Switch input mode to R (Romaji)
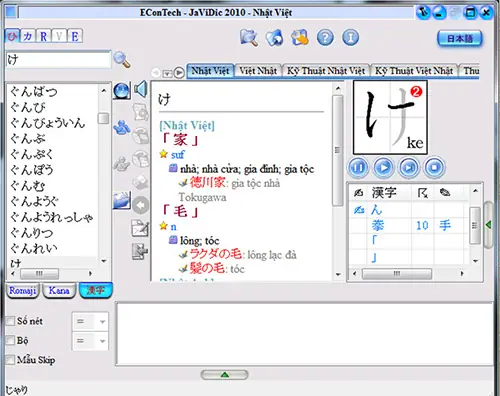The height and width of the screenshot is (396, 500). click(x=44, y=36)
